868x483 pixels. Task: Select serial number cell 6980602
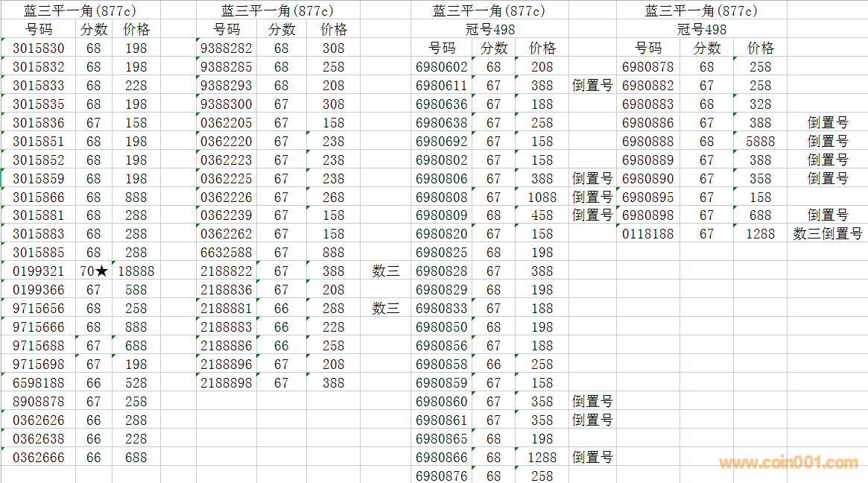(x=441, y=67)
